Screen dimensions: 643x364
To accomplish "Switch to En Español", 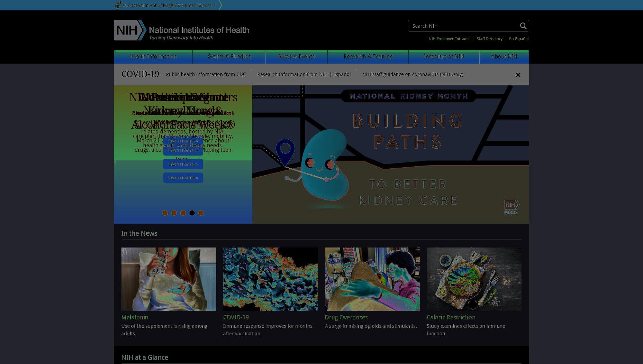I will (x=519, y=39).
